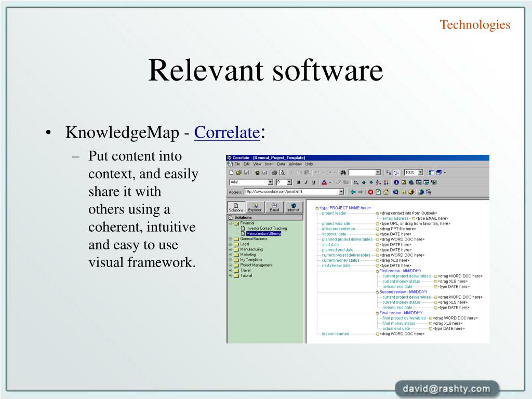Expand the Tutorial folder

[x=230, y=276]
